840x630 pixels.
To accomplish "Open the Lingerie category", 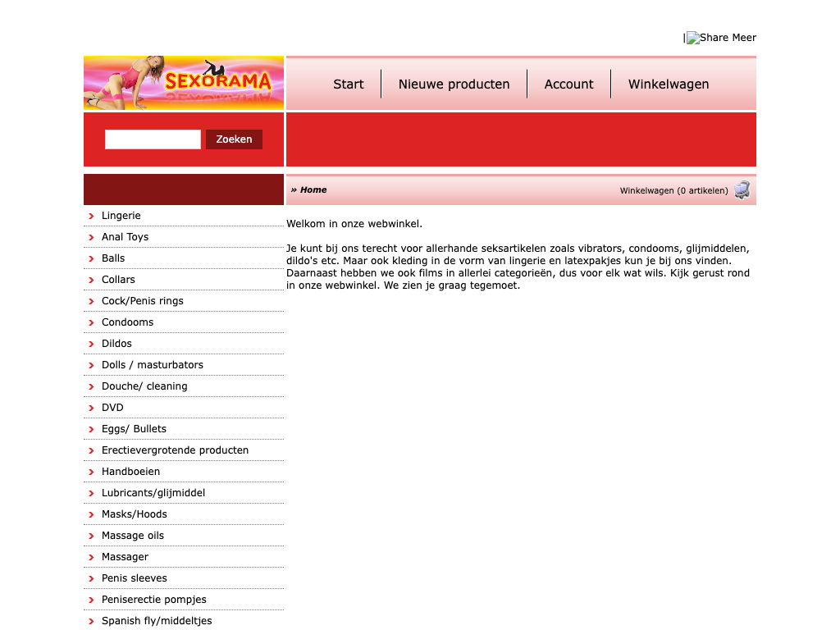I will pos(121,216).
